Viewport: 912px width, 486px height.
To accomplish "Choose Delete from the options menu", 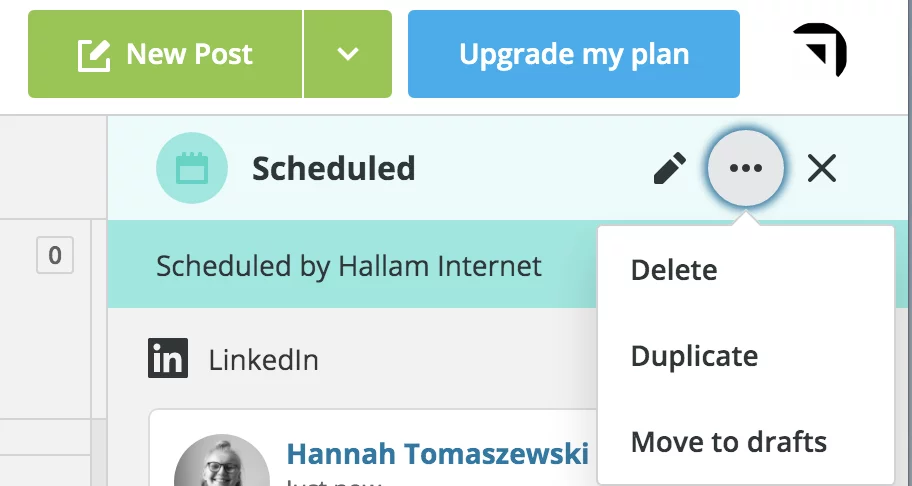I will (674, 270).
